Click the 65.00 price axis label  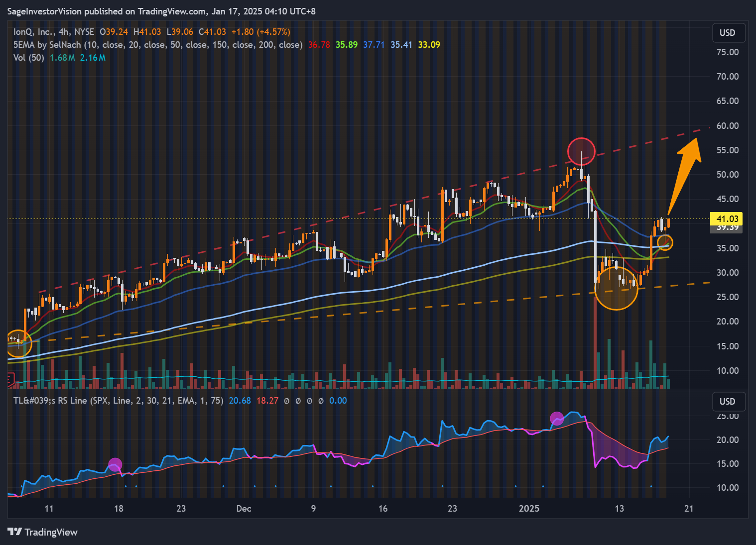pyautogui.click(x=727, y=101)
